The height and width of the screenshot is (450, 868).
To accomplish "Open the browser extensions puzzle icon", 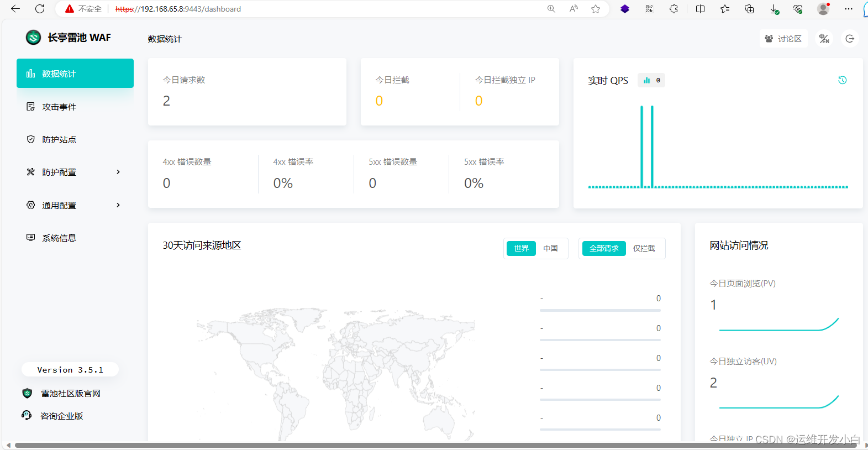I will [674, 9].
